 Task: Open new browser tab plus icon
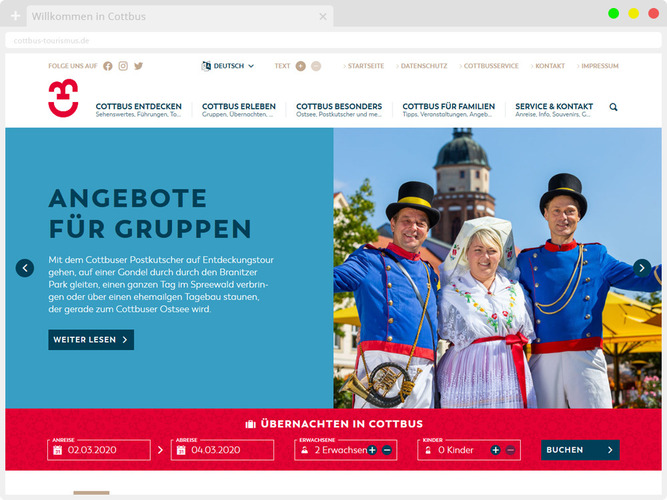(x=15, y=16)
